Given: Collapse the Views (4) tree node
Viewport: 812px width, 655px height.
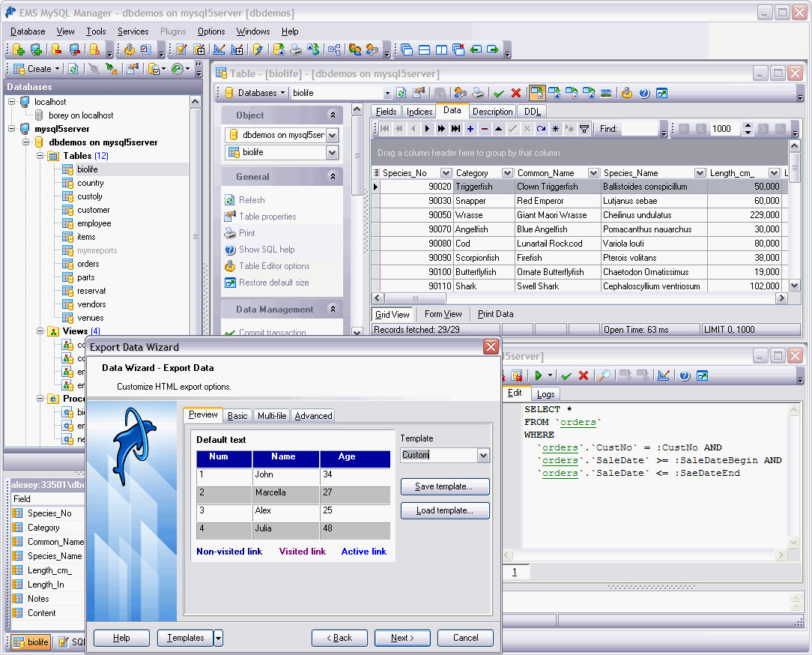Looking at the screenshot, I should pyautogui.click(x=40, y=330).
